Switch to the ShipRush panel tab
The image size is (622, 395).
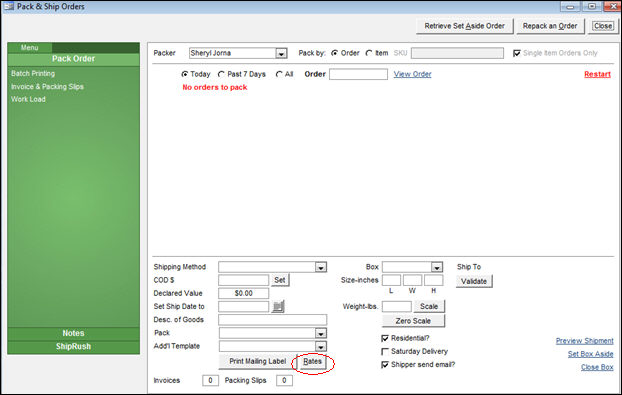(73, 346)
